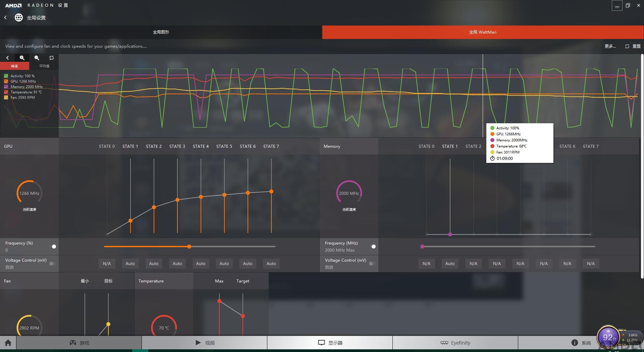Open the 游戏 section in bottom bar

coord(79,343)
